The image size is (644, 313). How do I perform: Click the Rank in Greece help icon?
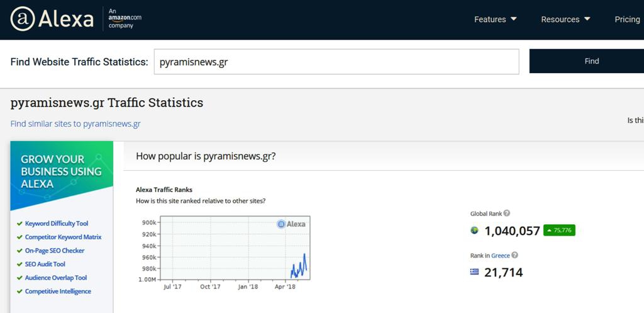coord(514,256)
